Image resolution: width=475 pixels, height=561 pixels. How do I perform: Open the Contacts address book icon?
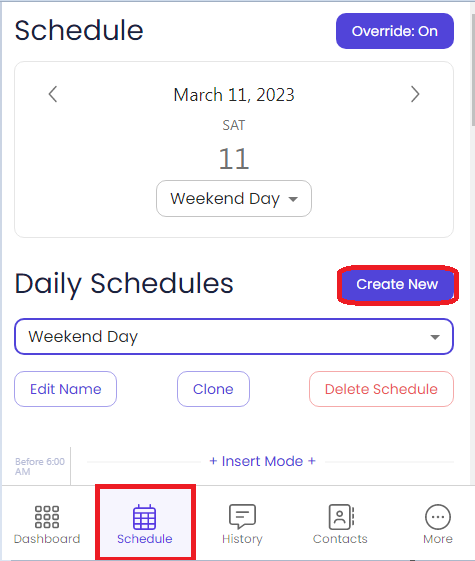click(x=341, y=517)
